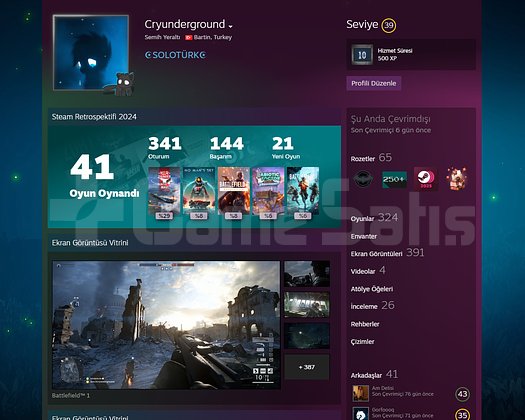Open the first small screenshot thumbnail
The width and height of the screenshot is (525, 420).
(307, 274)
